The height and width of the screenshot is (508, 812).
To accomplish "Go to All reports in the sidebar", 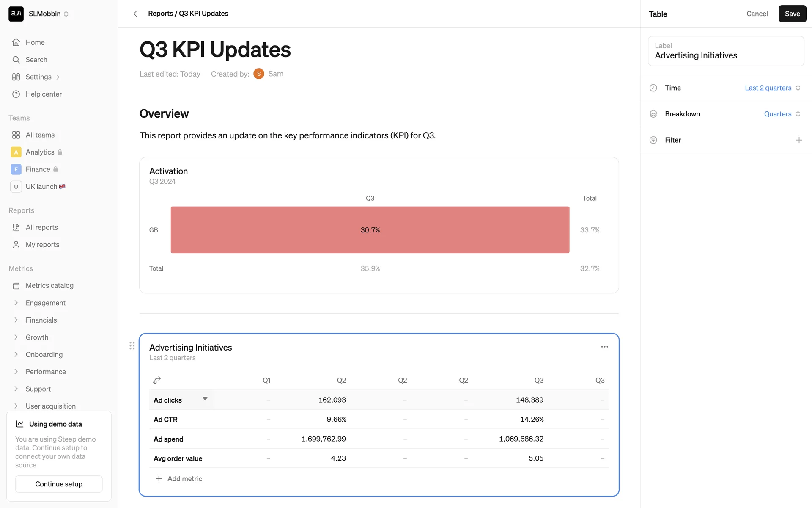I will click(x=41, y=227).
